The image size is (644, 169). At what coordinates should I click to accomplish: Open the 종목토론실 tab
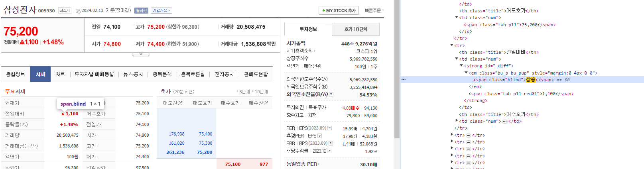point(193,74)
